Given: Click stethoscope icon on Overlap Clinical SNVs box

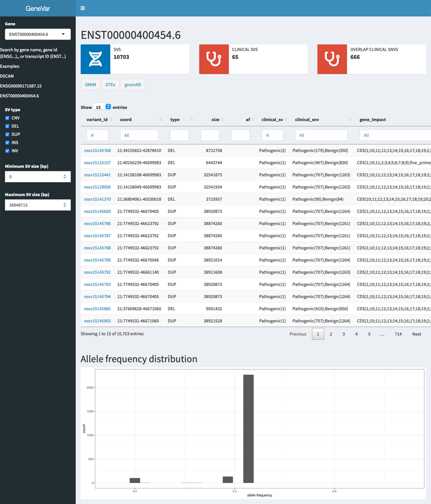Looking at the screenshot, I should 332,59.
